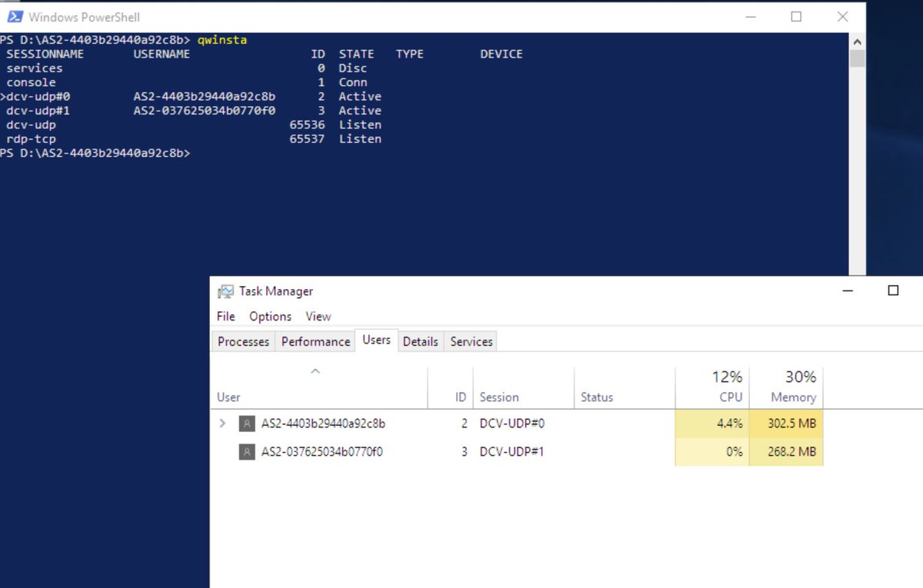Click the DCV-UDP#0 session cell
Screen dimensions: 923x588
[512, 424]
